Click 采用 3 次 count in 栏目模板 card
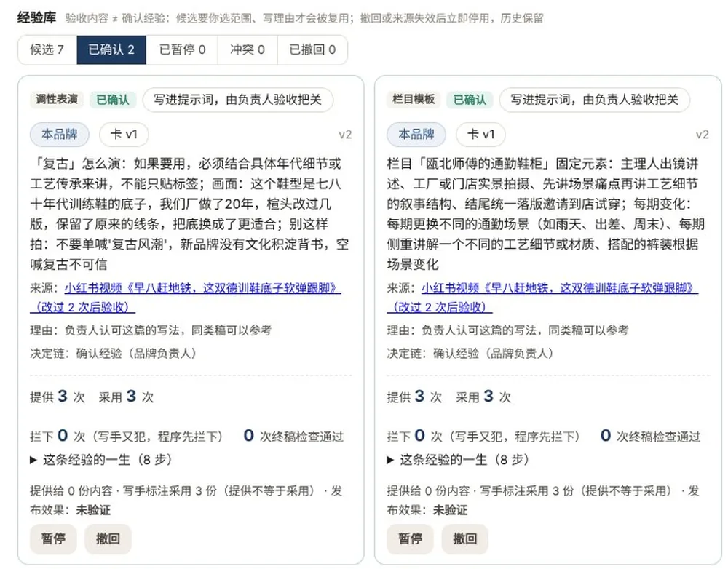728x569 pixels. (x=483, y=397)
